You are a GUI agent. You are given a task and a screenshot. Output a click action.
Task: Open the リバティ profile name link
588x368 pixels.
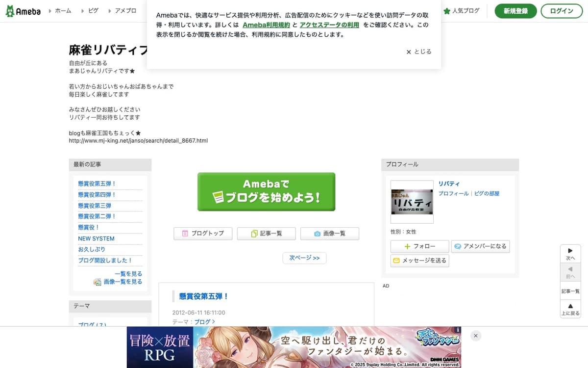pyautogui.click(x=449, y=184)
